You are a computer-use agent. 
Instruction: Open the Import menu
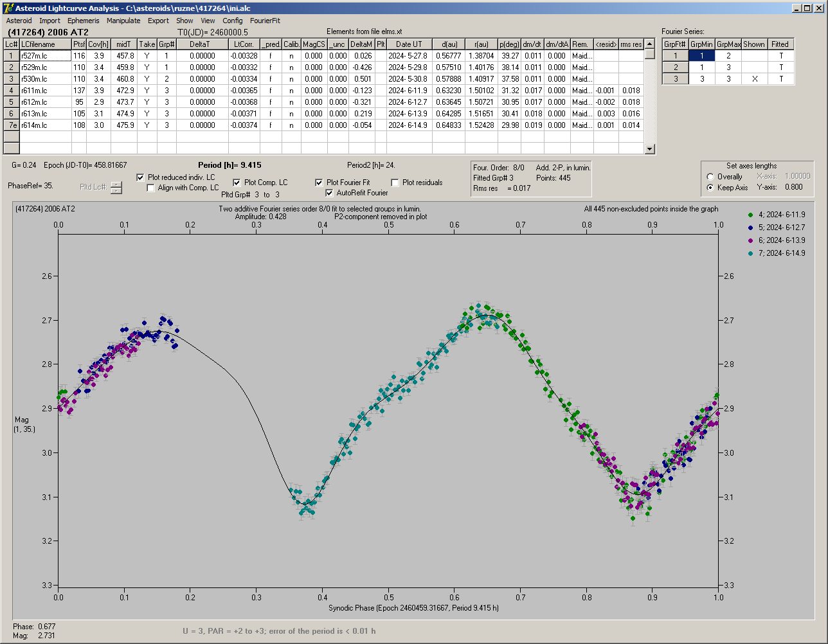(50, 21)
